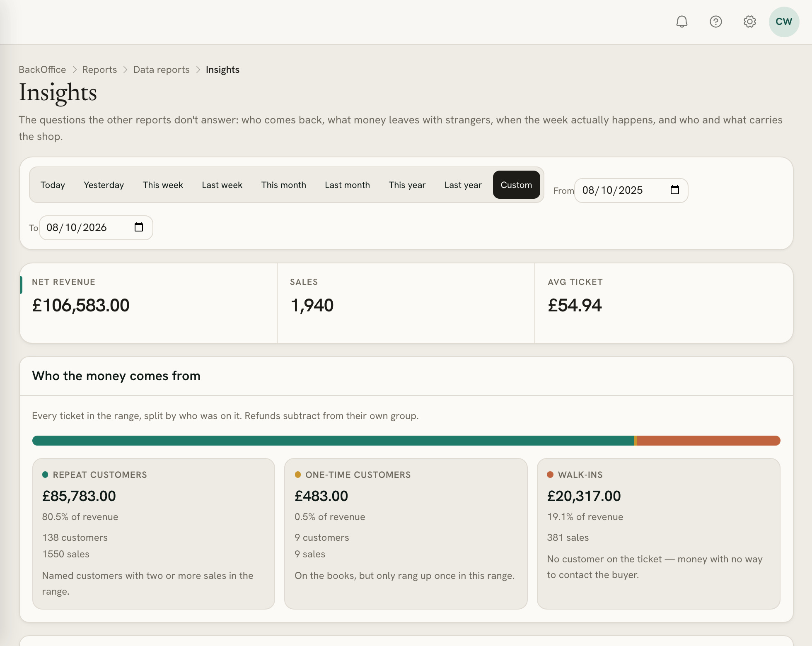Open the CW user avatar menu

[784, 22]
